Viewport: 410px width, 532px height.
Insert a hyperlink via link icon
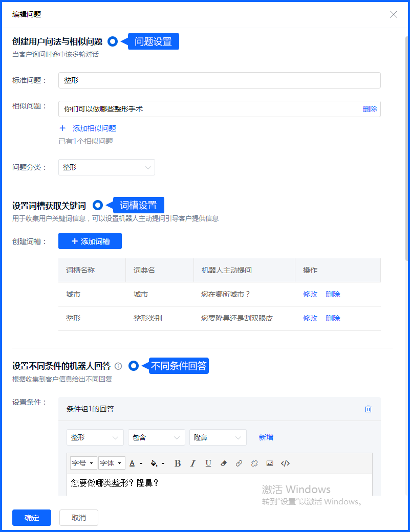(x=239, y=463)
